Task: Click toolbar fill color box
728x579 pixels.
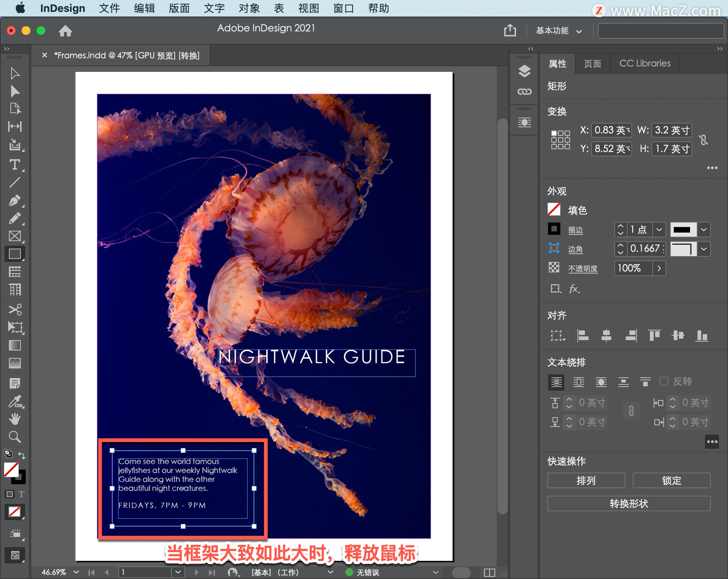Action: click(11, 470)
